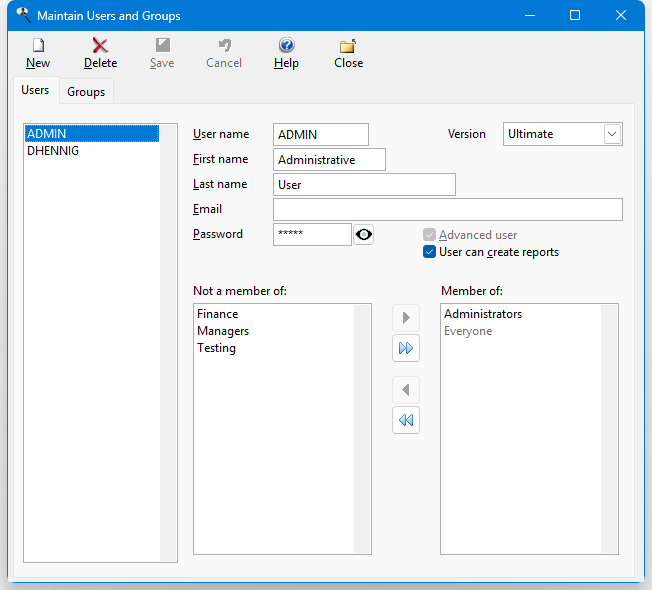Viewport: 652px width, 590px height.
Task: Click the Email input field
Action: (x=447, y=209)
